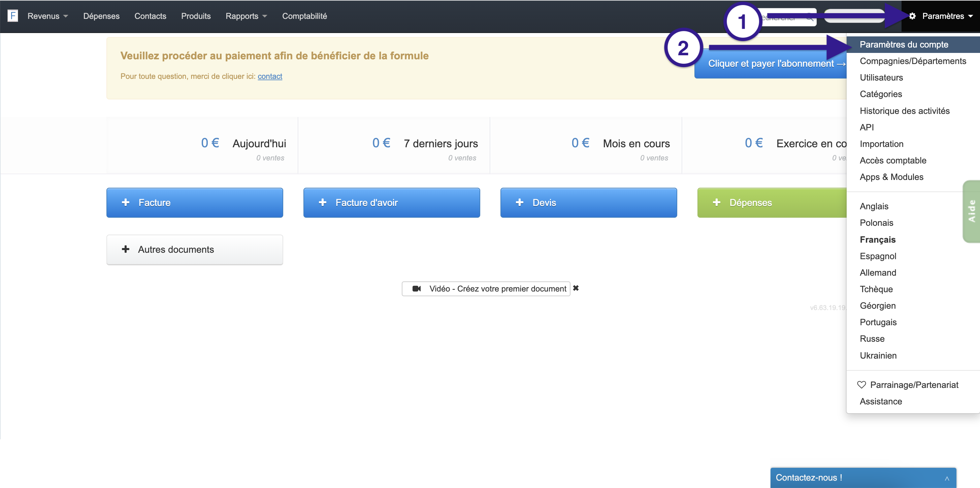Select the Français language option
Screen dimensions: 980x488
(913, 239)
